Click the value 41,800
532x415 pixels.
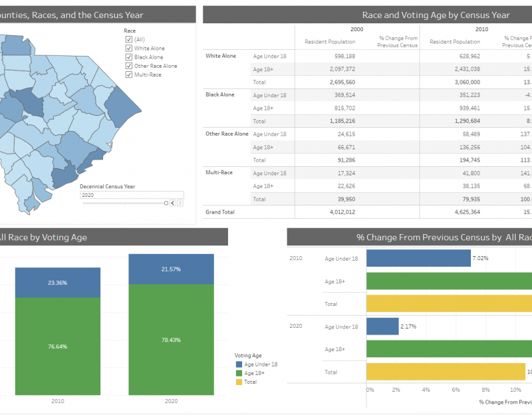(x=471, y=173)
